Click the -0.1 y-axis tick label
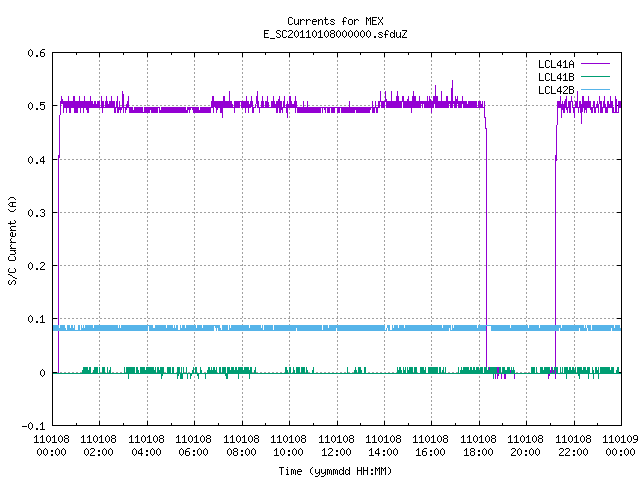This screenshot has width=640, height=480. point(33,426)
